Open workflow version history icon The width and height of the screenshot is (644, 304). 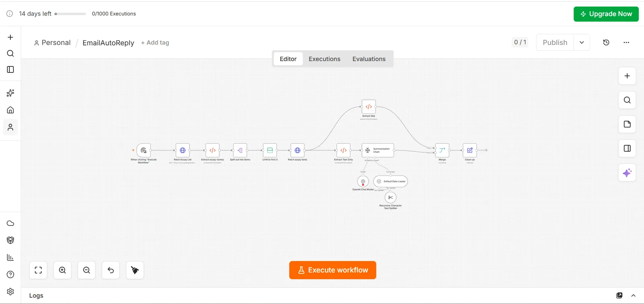tap(606, 43)
